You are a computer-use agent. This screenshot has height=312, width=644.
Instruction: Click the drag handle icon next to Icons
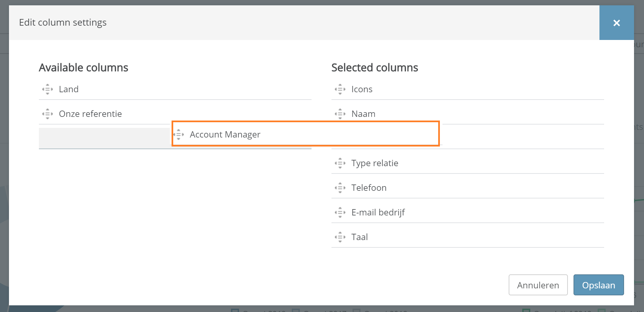340,89
